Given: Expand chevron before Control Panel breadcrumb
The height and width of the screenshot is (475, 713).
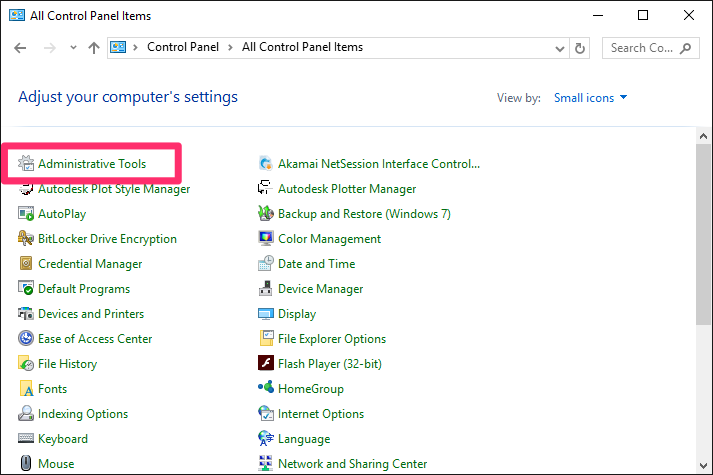Looking at the screenshot, I should pos(135,47).
